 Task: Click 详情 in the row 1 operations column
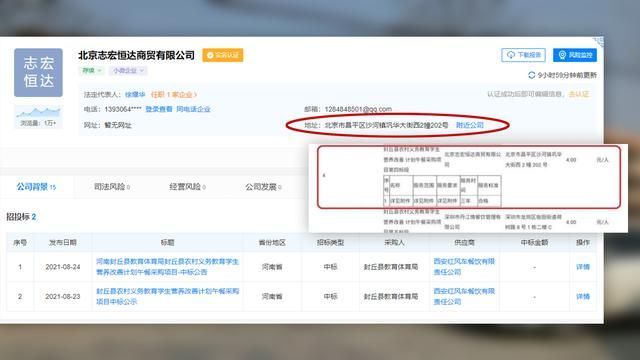583,267
